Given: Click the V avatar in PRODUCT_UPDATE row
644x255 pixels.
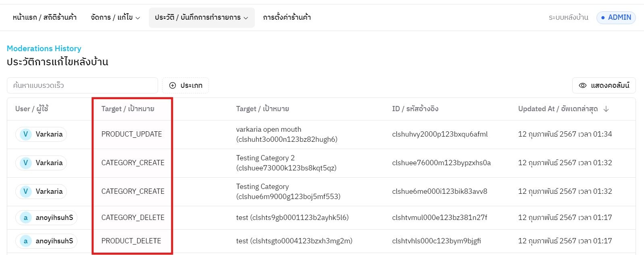Looking at the screenshot, I should pos(25,134).
